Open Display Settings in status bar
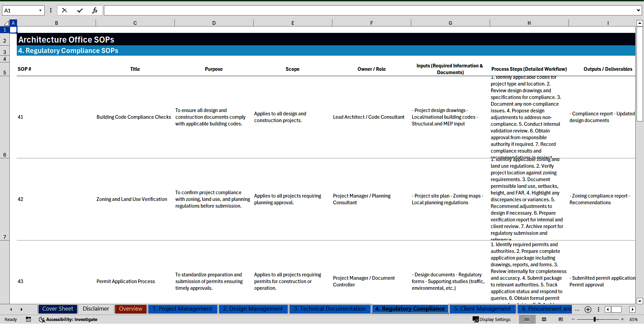The image size is (644, 324). point(492,319)
